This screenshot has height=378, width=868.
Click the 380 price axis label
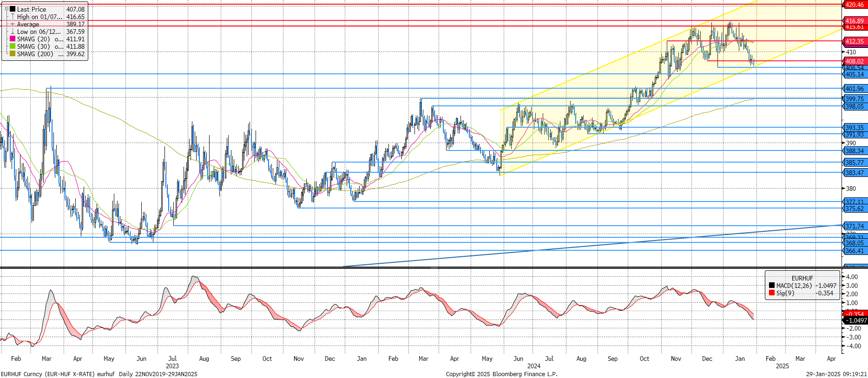pyautogui.click(x=851, y=189)
